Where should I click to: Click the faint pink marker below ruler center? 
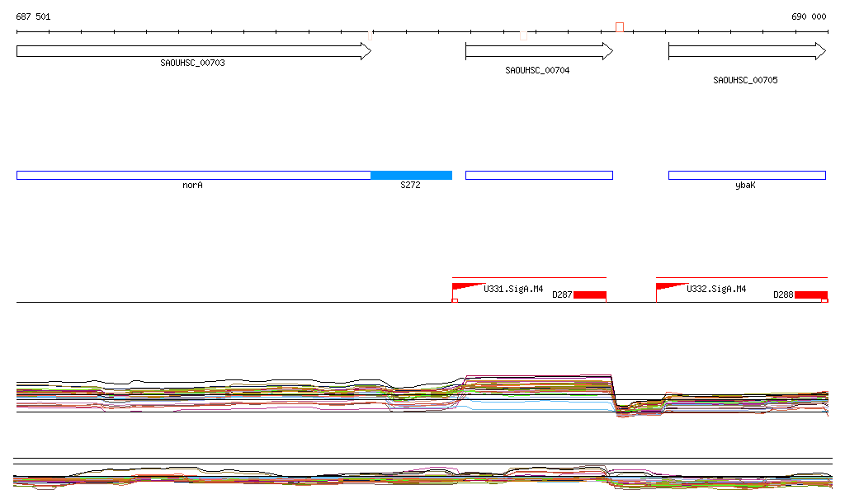pyautogui.click(x=523, y=35)
